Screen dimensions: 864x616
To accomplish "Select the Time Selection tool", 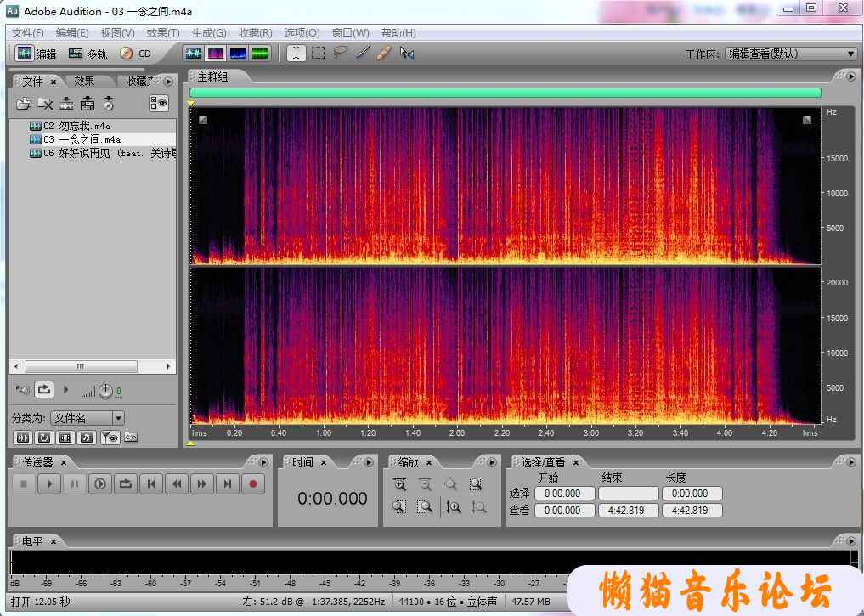I will [x=296, y=53].
